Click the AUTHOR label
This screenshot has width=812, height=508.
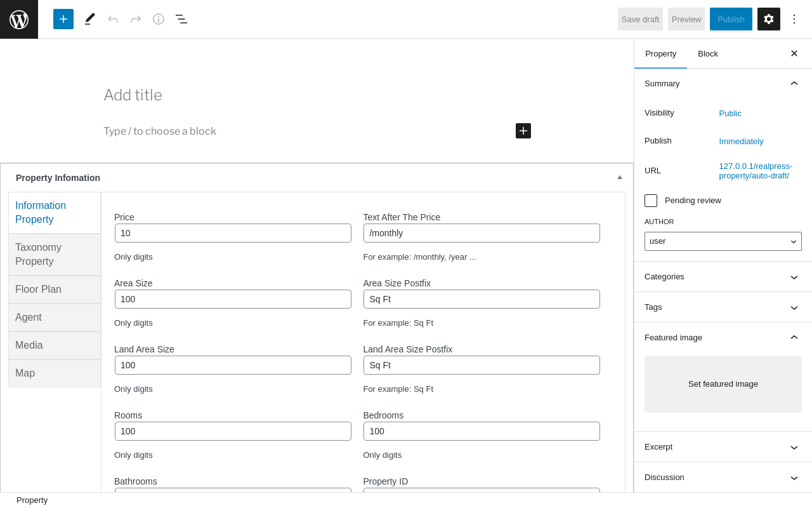tap(659, 222)
